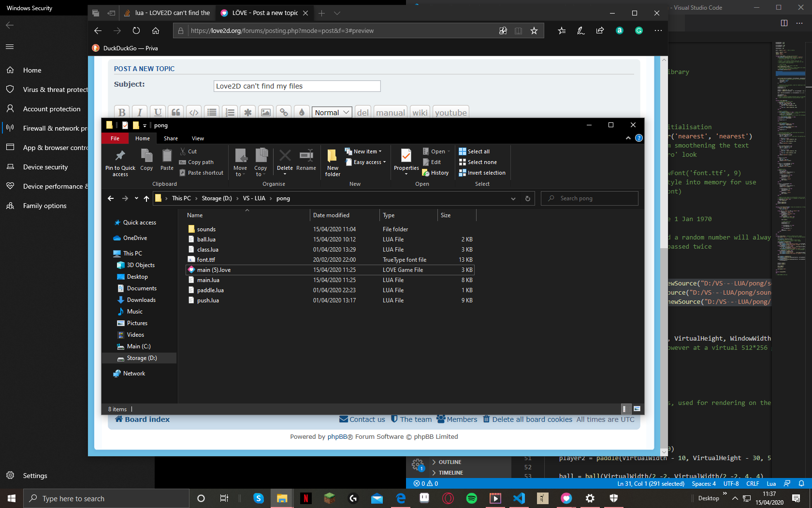
Task: Click Paste shortcut in ribbon
Action: pyautogui.click(x=202, y=173)
